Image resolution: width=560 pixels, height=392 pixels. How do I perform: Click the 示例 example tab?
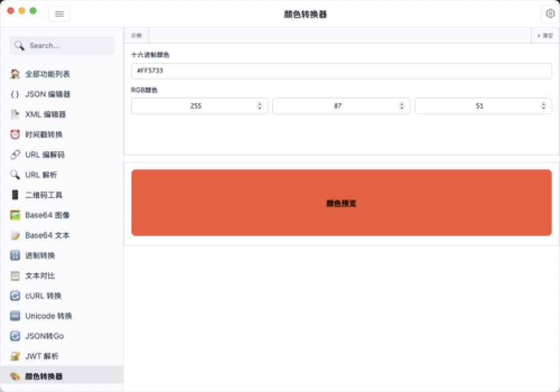(x=136, y=35)
